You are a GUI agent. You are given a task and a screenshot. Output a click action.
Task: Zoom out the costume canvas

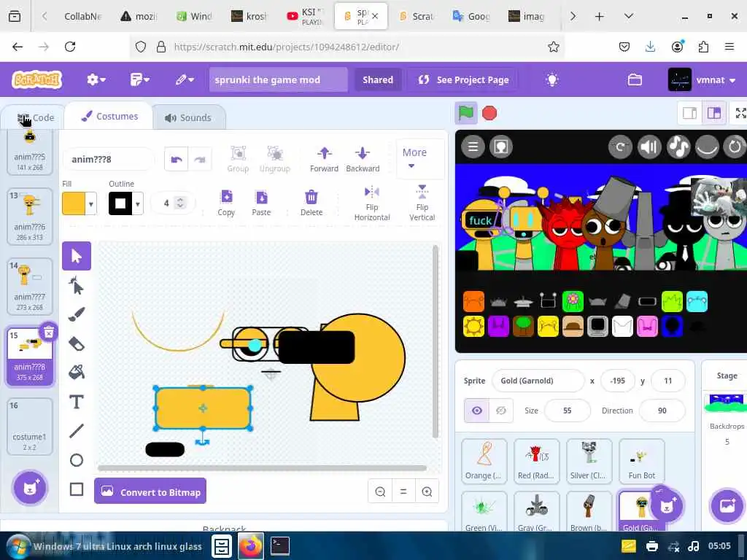[380, 491]
